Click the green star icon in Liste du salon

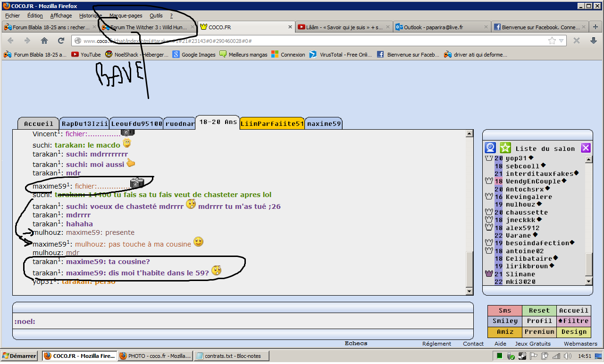point(505,148)
